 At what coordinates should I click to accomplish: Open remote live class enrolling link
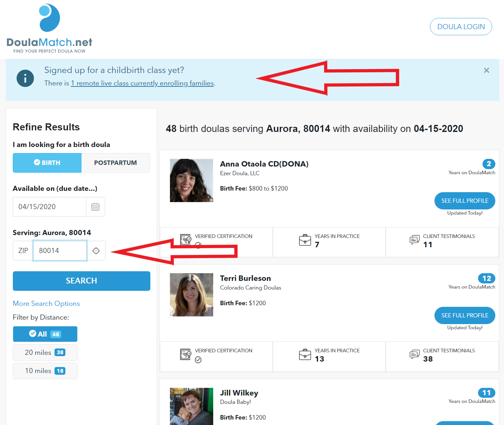pyautogui.click(x=142, y=83)
